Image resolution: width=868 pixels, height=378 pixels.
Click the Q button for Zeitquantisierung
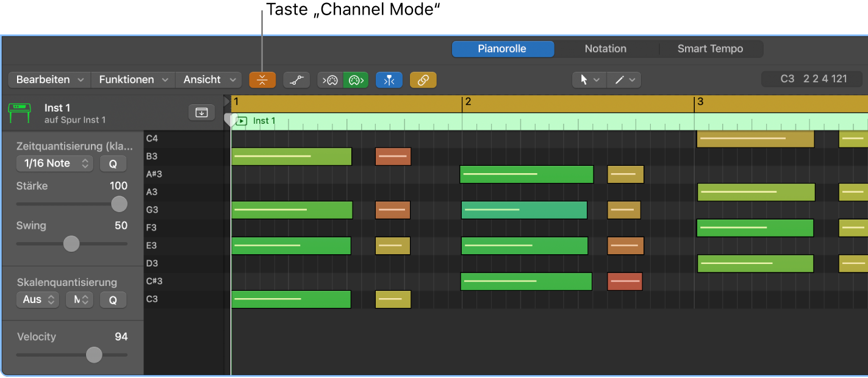pos(113,163)
